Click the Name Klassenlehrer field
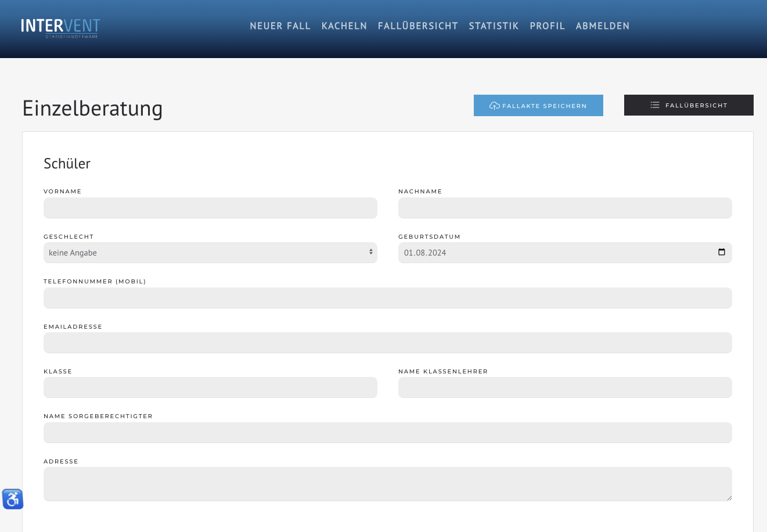The height and width of the screenshot is (532, 767). pos(564,387)
